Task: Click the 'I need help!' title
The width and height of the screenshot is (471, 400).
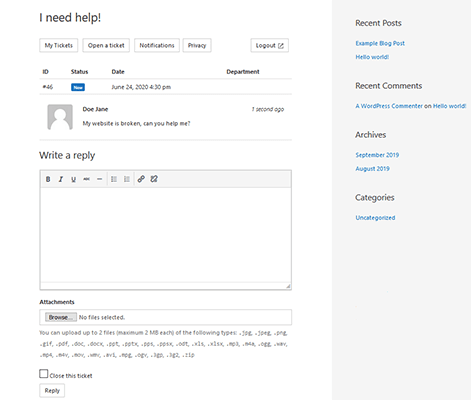Action: click(x=70, y=17)
